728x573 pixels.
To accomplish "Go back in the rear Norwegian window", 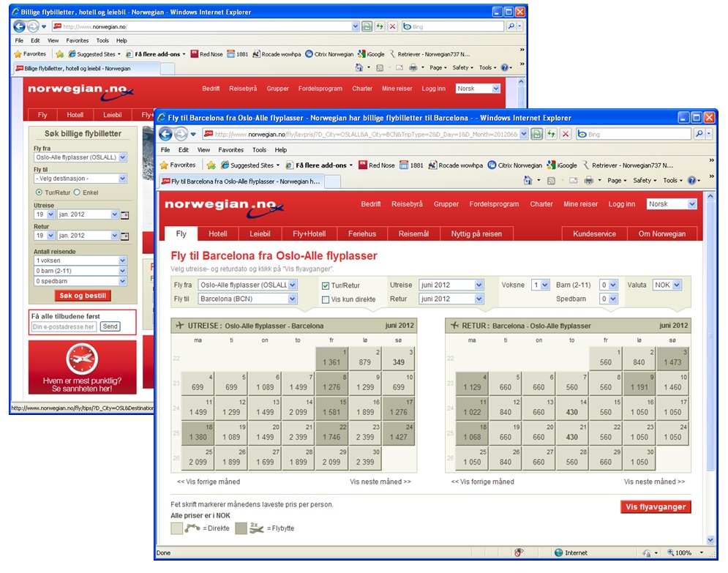I will pyautogui.click(x=19, y=26).
